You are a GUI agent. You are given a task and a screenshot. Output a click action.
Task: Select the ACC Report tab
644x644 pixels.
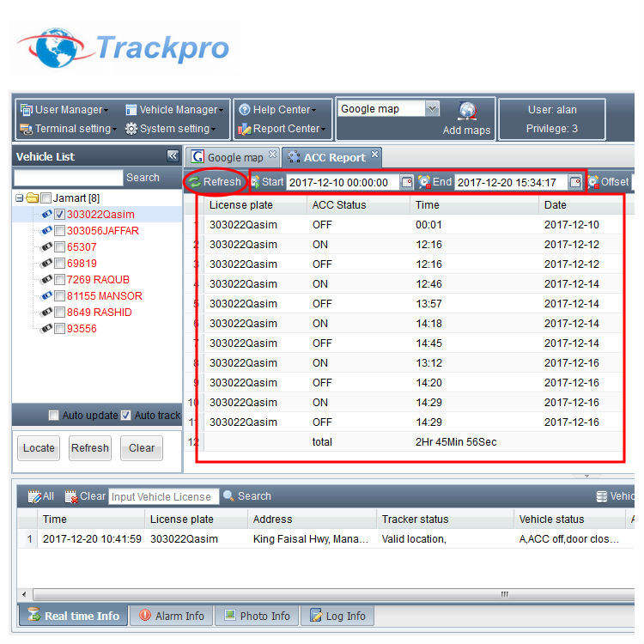pos(331,157)
